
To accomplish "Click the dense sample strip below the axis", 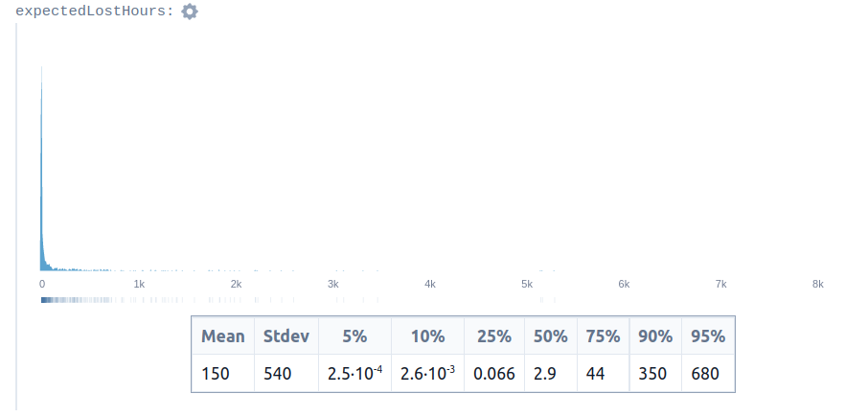I will (78, 300).
